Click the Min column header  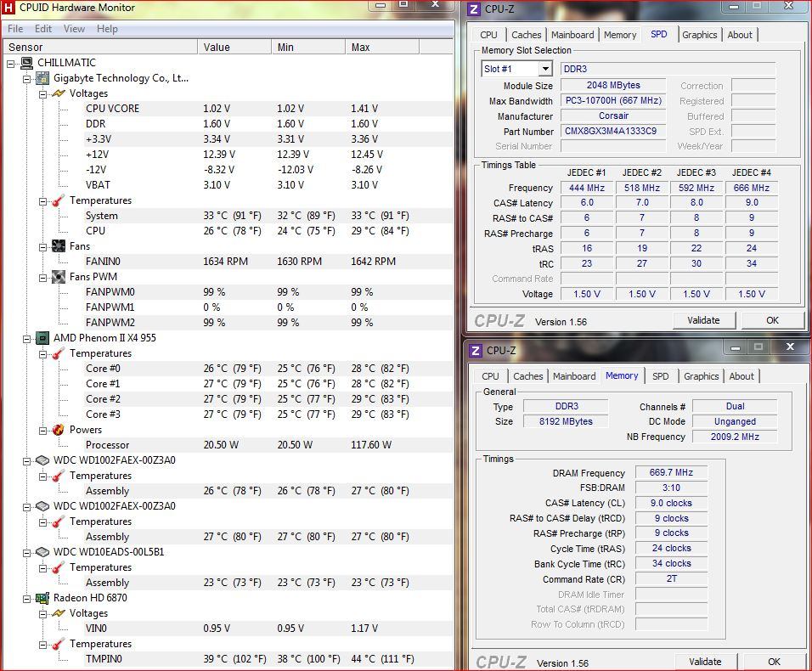[308, 47]
